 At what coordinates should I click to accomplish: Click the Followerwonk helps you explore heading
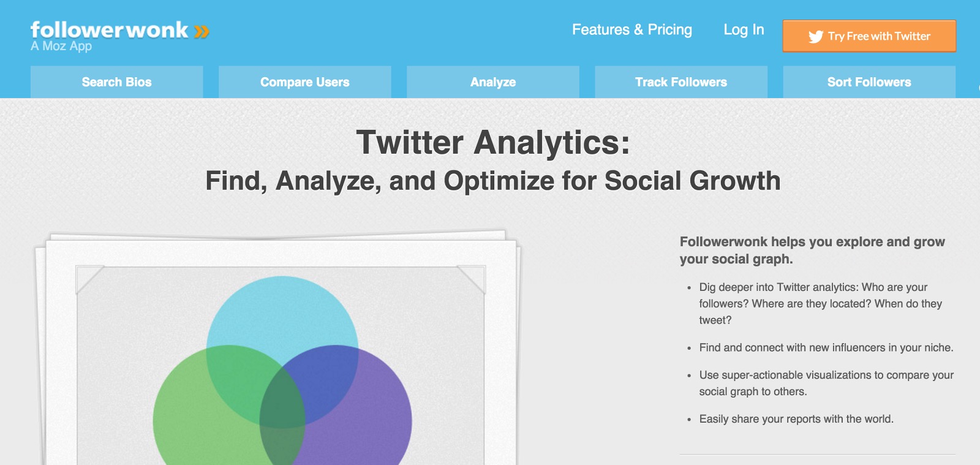pos(812,250)
